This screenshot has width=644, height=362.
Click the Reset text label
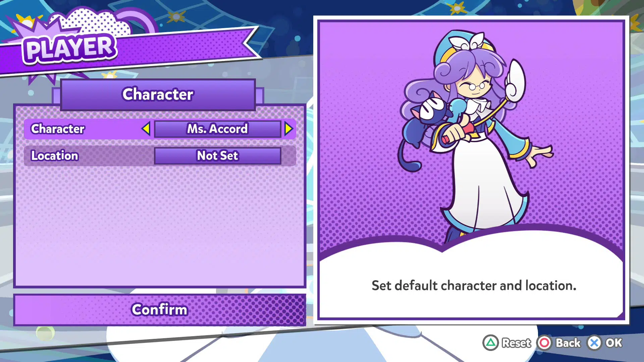click(x=517, y=343)
